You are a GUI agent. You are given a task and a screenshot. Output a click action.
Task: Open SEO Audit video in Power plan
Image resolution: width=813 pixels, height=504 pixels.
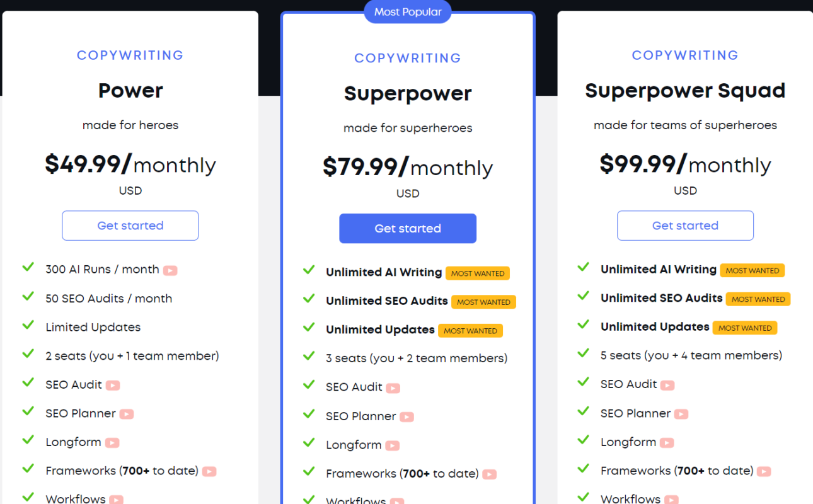pos(113,385)
